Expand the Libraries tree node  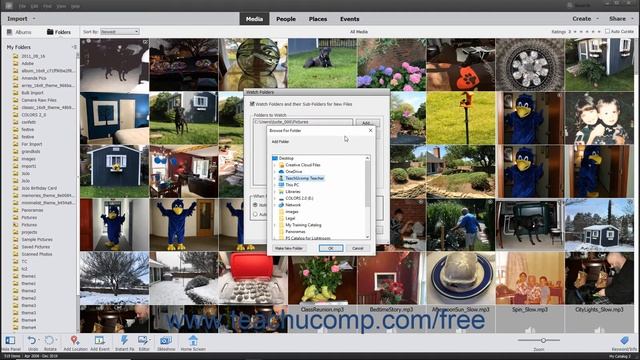click(x=275, y=191)
